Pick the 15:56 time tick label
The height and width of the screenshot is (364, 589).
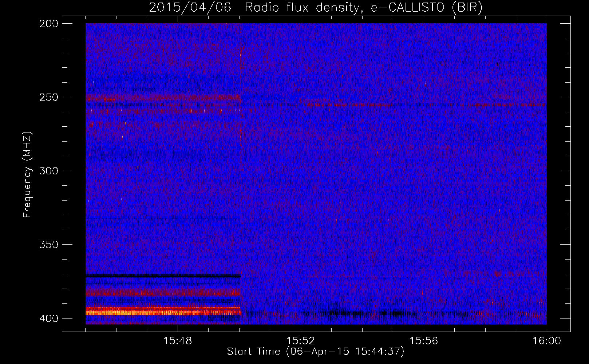pos(424,341)
